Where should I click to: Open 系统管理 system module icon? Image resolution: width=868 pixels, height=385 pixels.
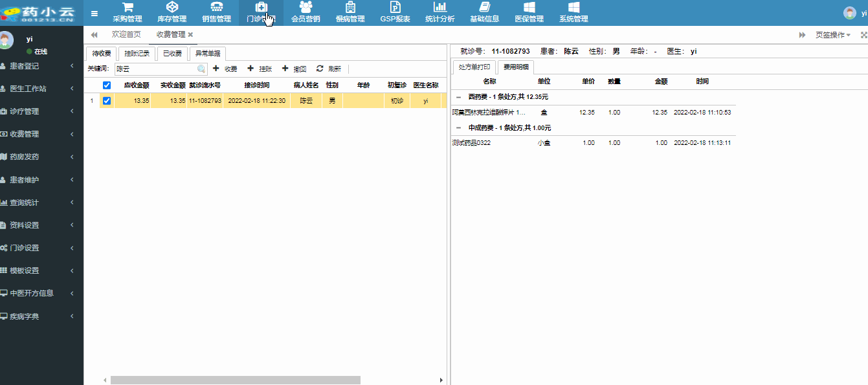tap(573, 7)
